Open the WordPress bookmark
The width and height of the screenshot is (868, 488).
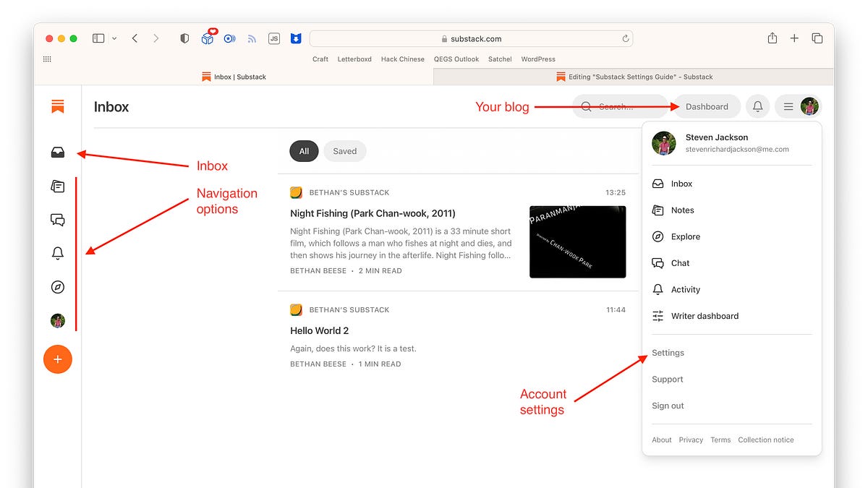tap(538, 59)
